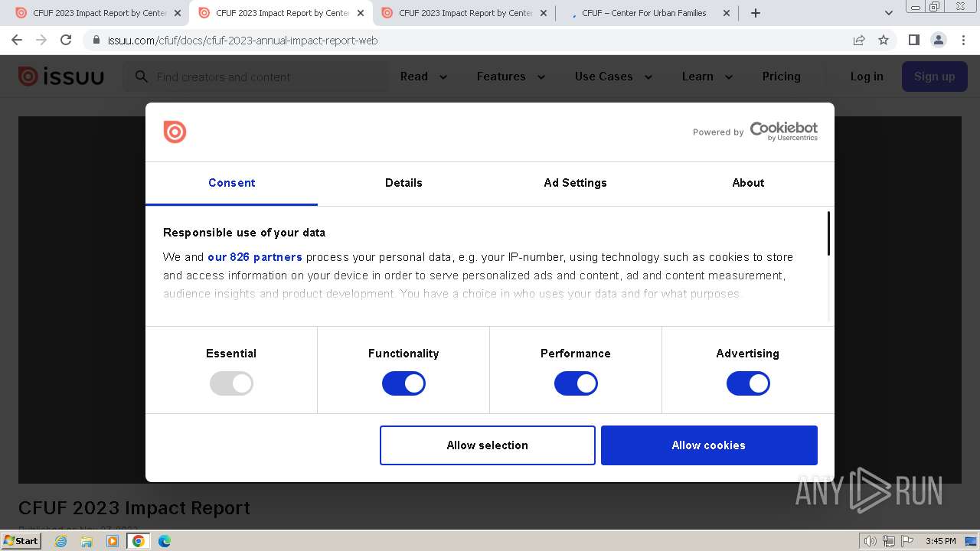
Task: Click the CFUF 2023 Impact Report title
Action: (134, 508)
